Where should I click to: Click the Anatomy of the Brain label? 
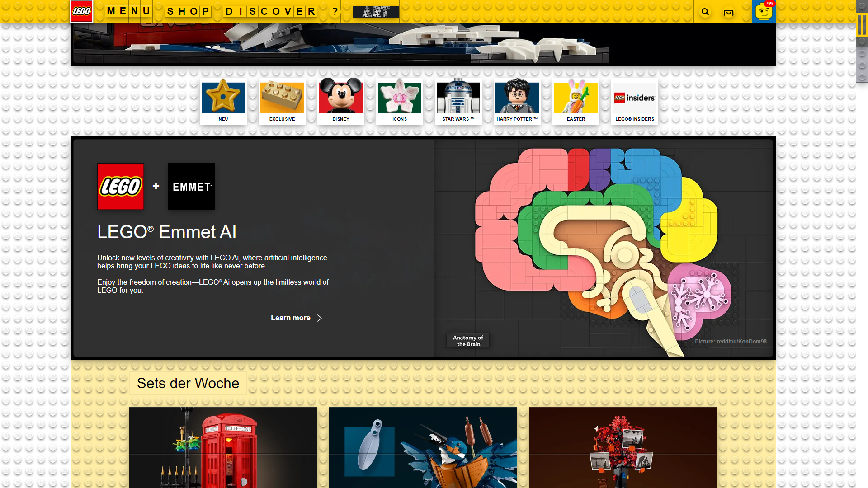click(x=468, y=341)
